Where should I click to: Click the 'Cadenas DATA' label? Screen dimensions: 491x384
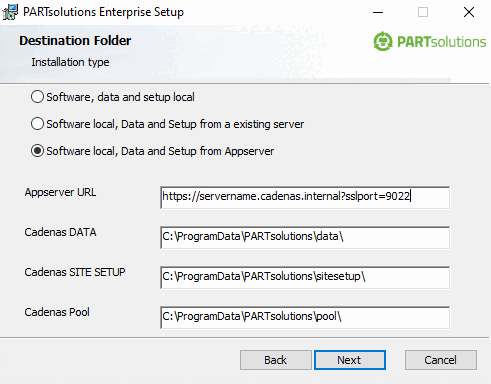click(x=60, y=232)
